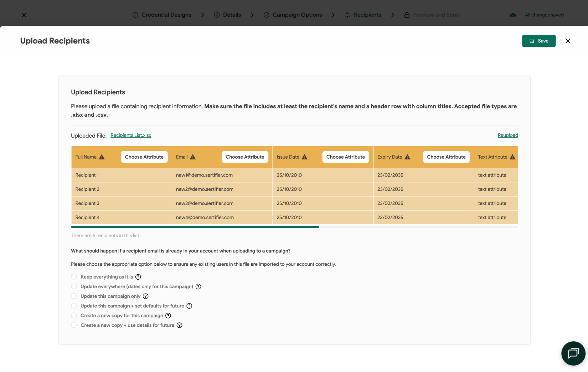Choose an attribute for the Expiry Date column
The image size is (588, 372).
[x=446, y=157]
